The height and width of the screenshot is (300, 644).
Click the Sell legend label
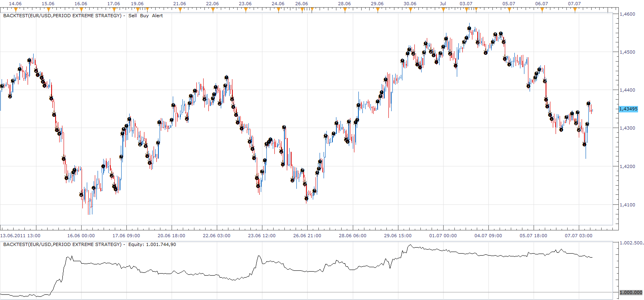coord(132,16)
